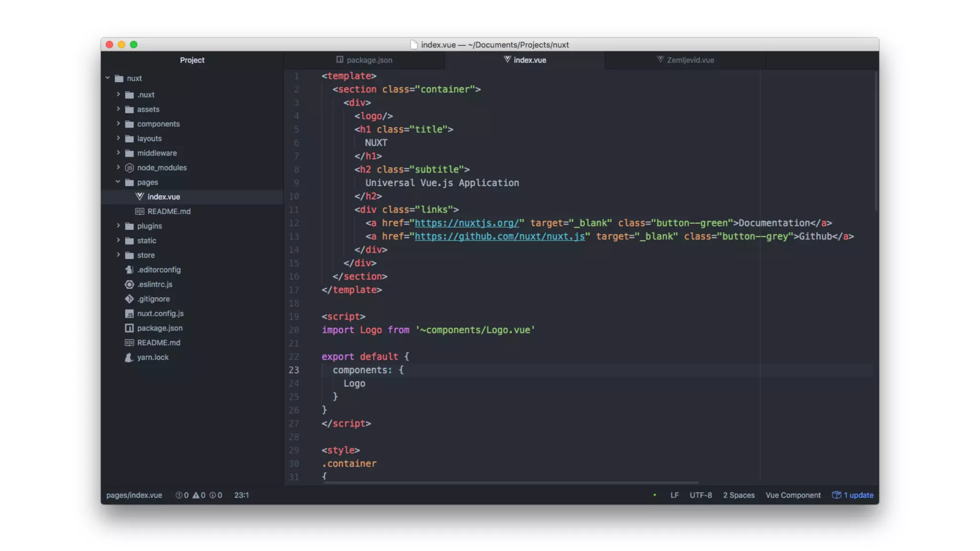Click the .editorconfig file icon
The height and width of the screenshot is (551, 980).
pos(129,270)
